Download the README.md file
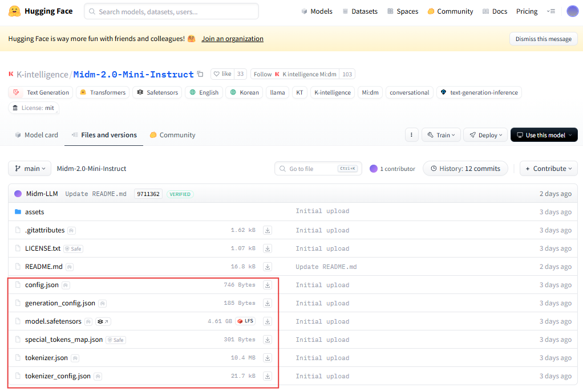This screenshot has height=392, width=583. (268, 267)
